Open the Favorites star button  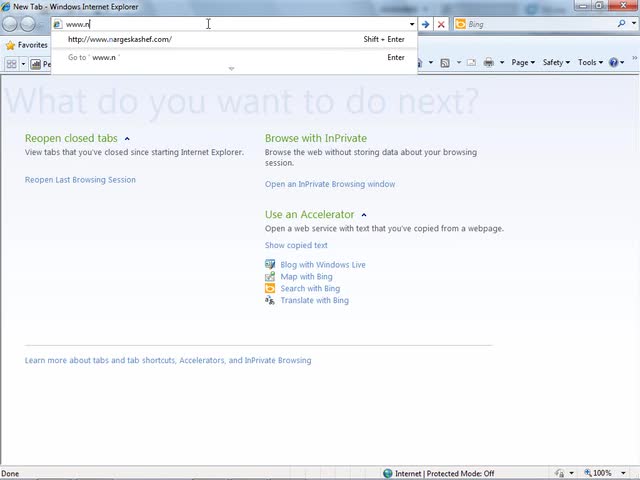coord(27,45)
